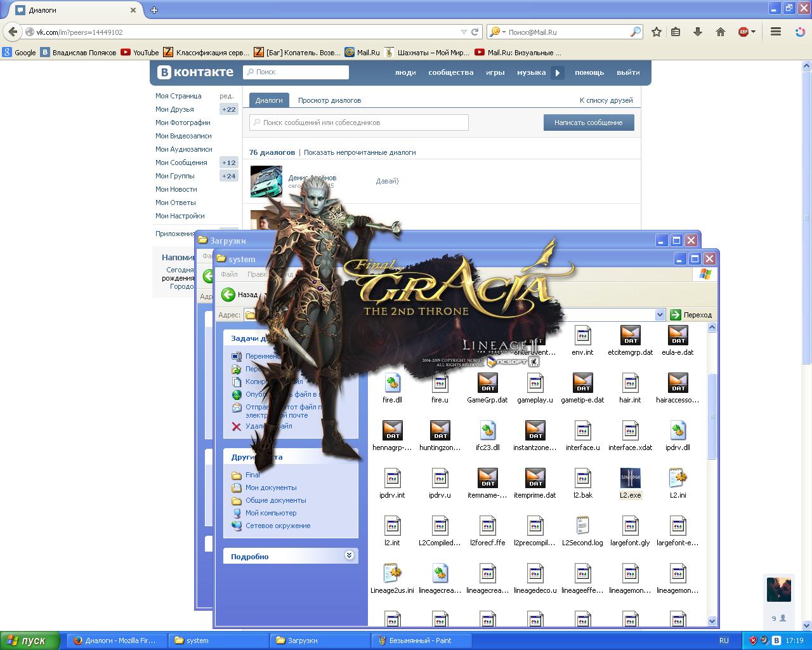Screen dimensions: 812x650
Task: Click the Переход go button
Action: [691, 315]
